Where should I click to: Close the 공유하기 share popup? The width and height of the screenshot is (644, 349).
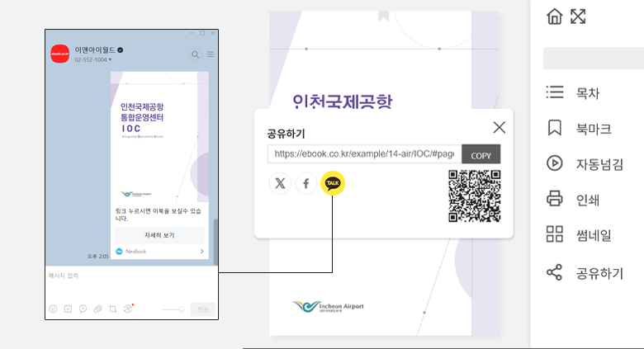point(499,127)
